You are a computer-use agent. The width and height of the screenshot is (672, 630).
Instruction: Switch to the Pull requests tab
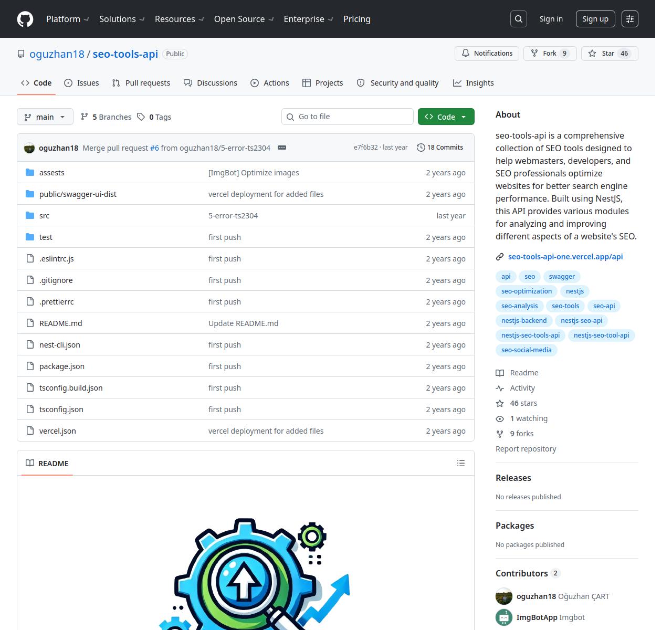tap(141, 83)
